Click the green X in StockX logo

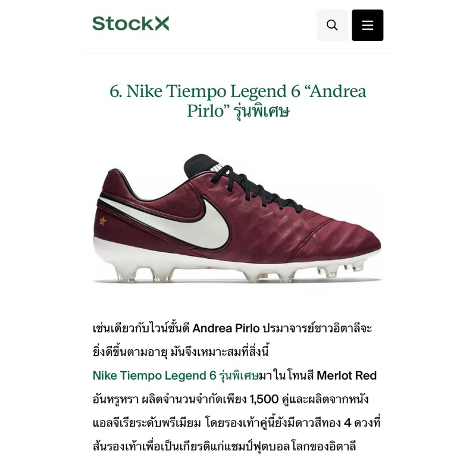click(162, 24)
